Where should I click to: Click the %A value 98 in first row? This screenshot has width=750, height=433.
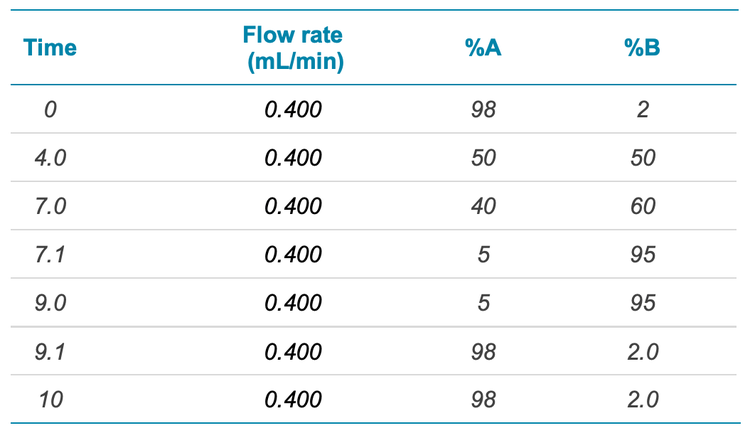(x=484, y=109)
